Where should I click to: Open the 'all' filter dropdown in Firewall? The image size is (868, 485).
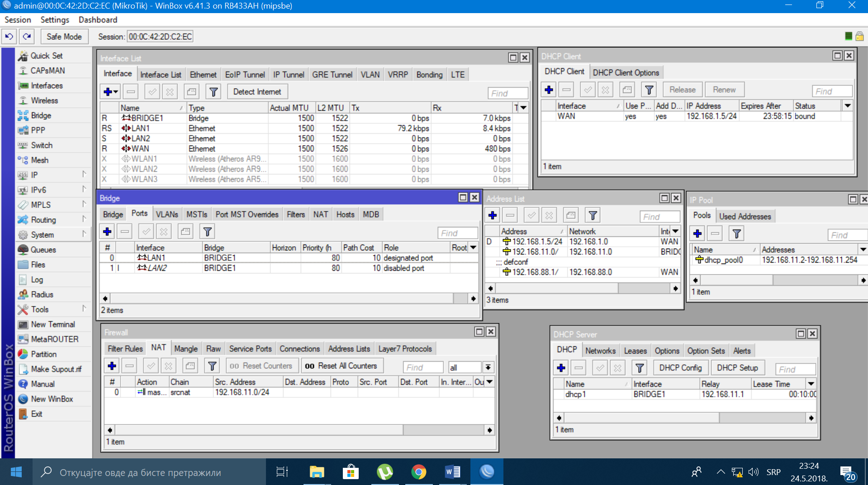(488, 367)
